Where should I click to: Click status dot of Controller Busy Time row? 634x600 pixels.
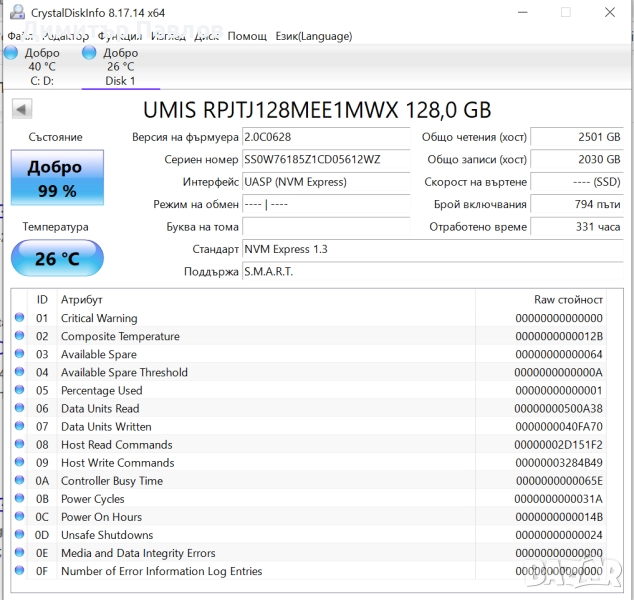coord(19,480)
